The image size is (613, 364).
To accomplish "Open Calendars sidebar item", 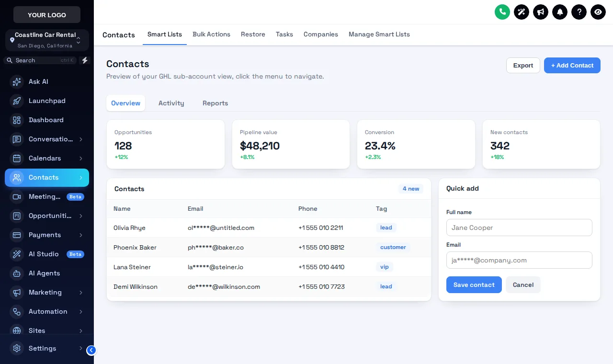I will click(47, 158).
